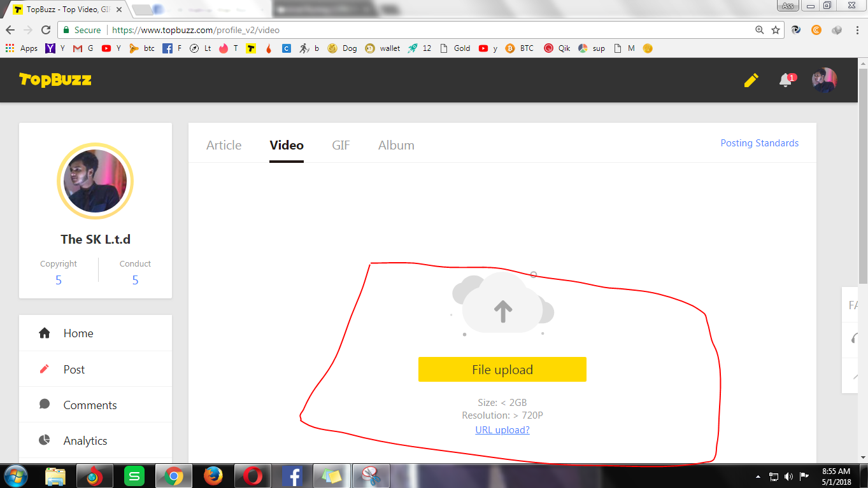Open the Album tab

[x=396, y=145]
